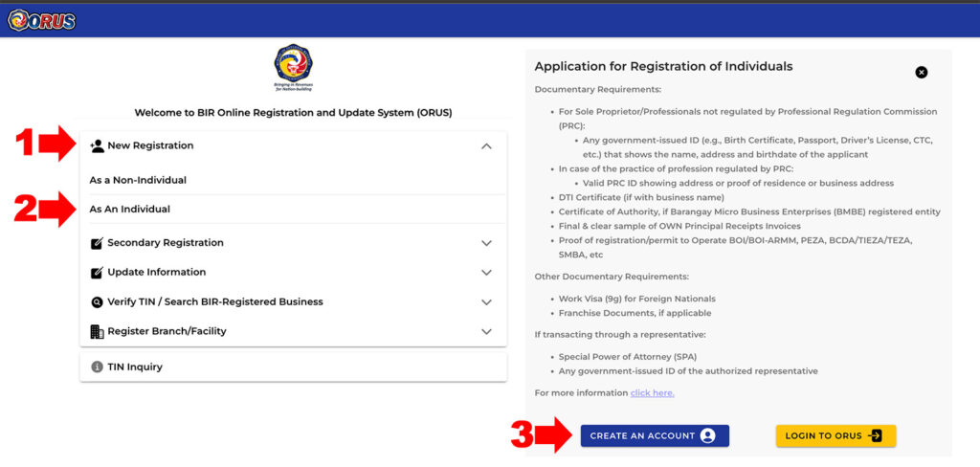The height and width of the screenshot is (467, 980).
Task: Click the Secondary Registration edit icon
Action: click(x=97, y=243)
